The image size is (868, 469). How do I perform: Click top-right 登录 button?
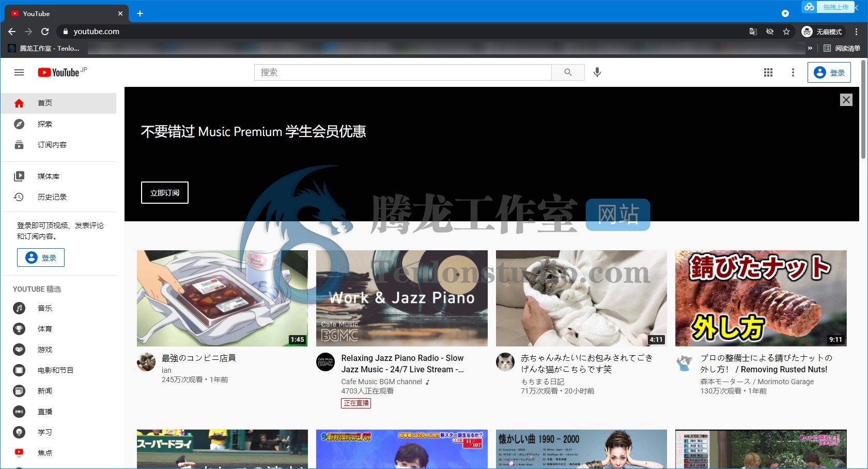[x=829, y=73]
